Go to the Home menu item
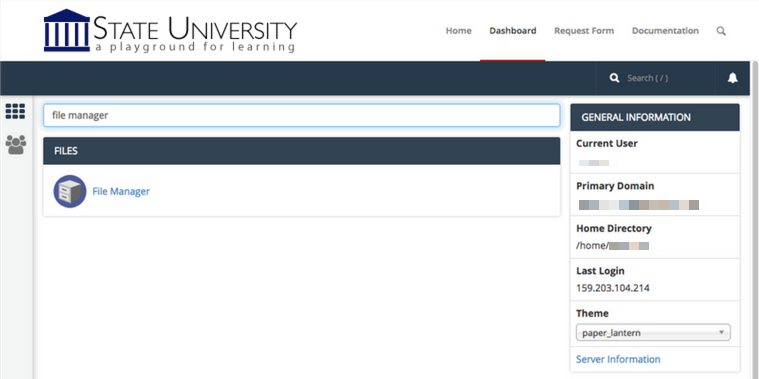The image size is (759, 379). 458,31
